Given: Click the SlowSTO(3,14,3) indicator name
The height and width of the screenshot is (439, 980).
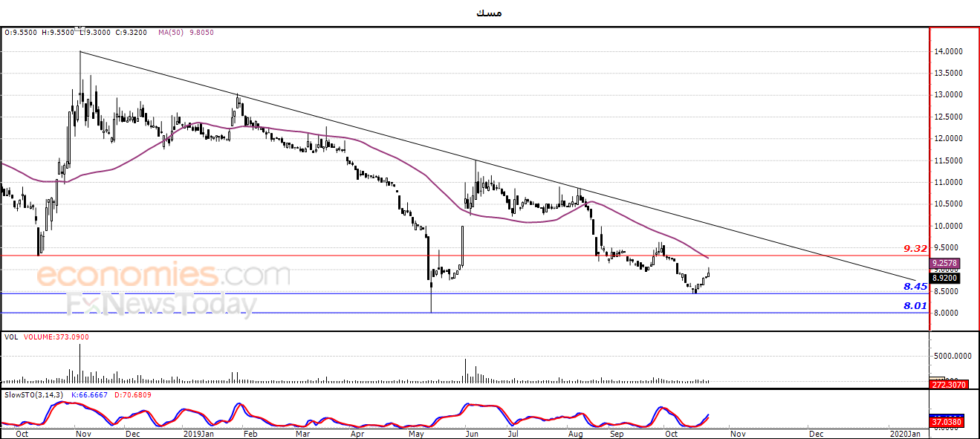Looking at the screenshot, I should [x=33, y=394].
